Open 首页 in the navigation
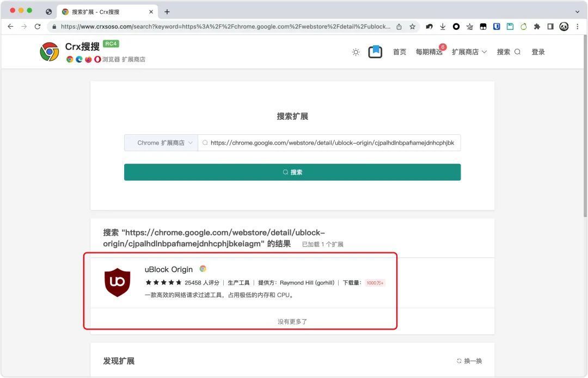The width and height of the screenshot is (588, 378). (x=400, y=52)
